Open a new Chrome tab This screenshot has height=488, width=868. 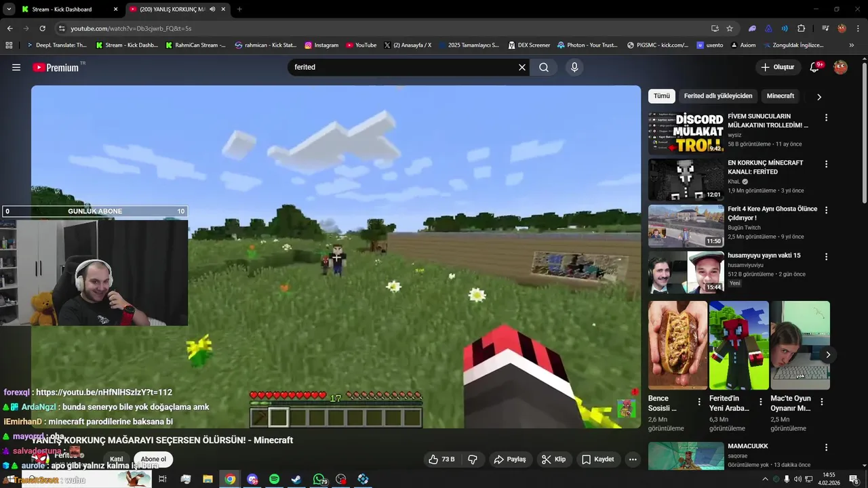(239, 9)
